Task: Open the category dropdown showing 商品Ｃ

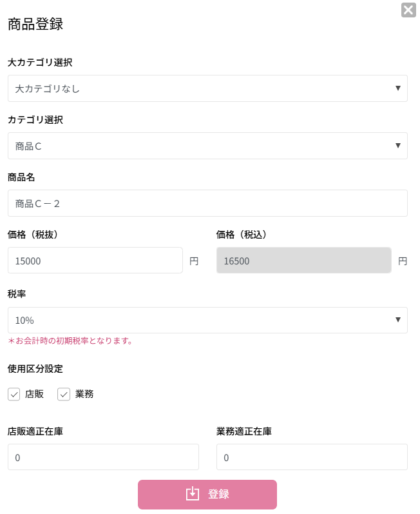Action: [193, 146]
